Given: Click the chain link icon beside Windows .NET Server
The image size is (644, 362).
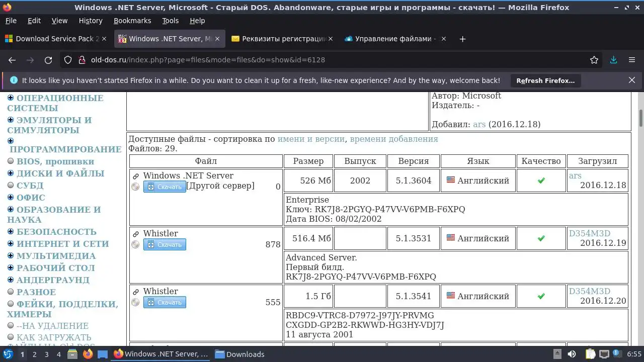Looking at the screenshot, I should (136, 176).
